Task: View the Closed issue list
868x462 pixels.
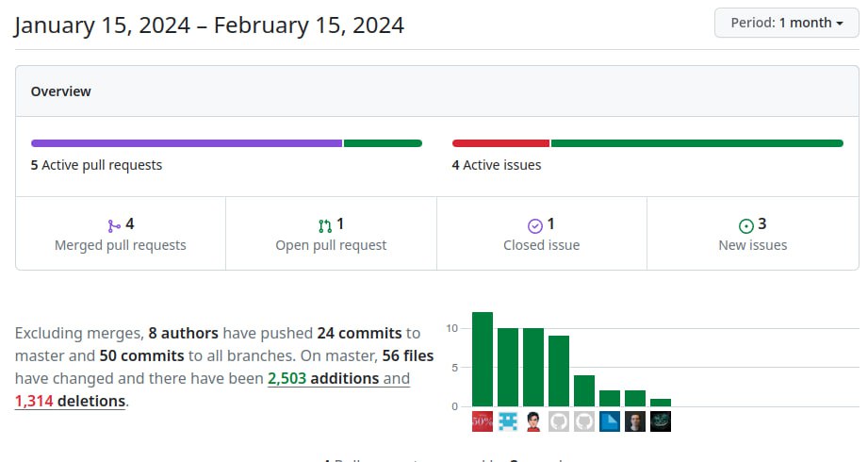Action: [541, 245]
